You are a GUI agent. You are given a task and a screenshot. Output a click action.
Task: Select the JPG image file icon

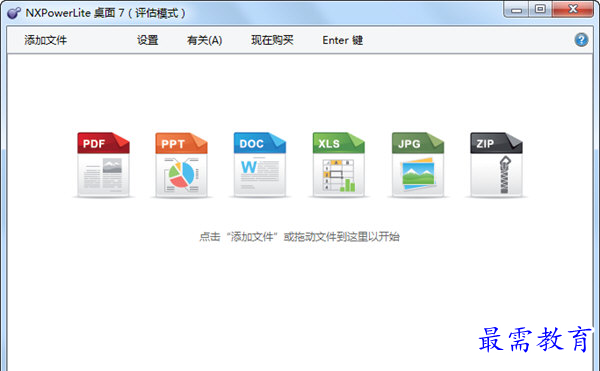417,164
